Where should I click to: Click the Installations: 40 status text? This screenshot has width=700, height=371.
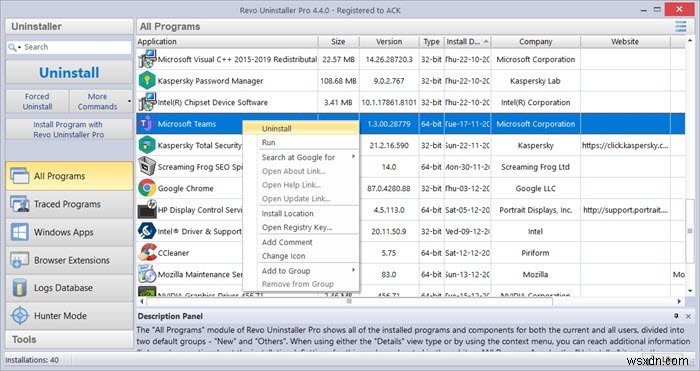click(32, 360)
